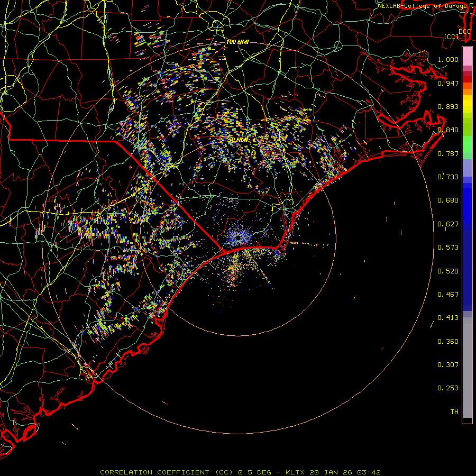This screenshot has height=476, width=476.
Task: Select the 0.733 legend value
Action: [448, 177]
